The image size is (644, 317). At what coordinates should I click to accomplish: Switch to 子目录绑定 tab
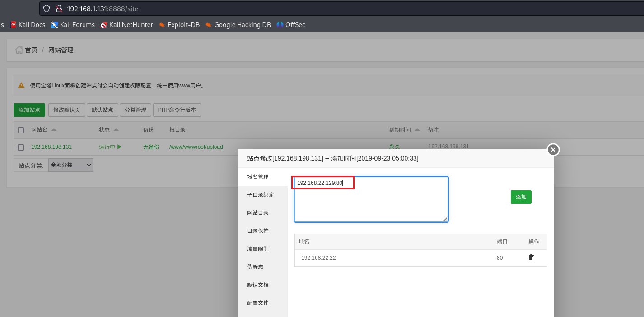[261, 195]
